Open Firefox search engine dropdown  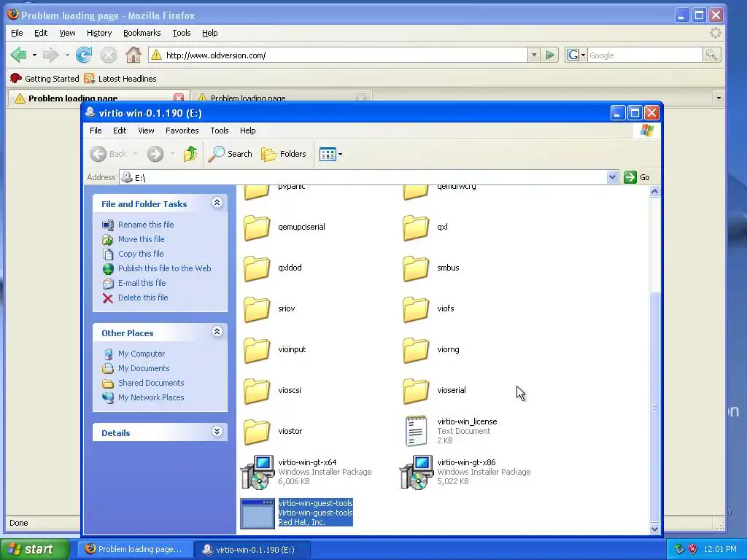pyautogui.click(x=576, y=55)
